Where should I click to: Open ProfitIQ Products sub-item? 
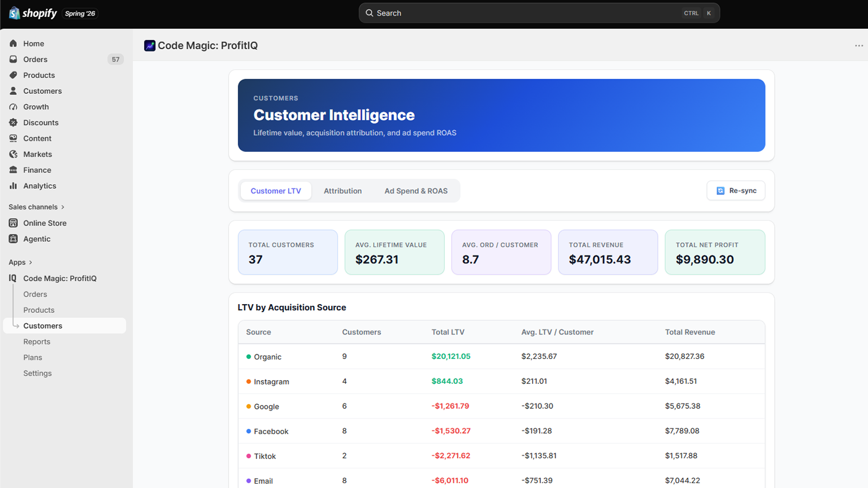tap(39, 310)
